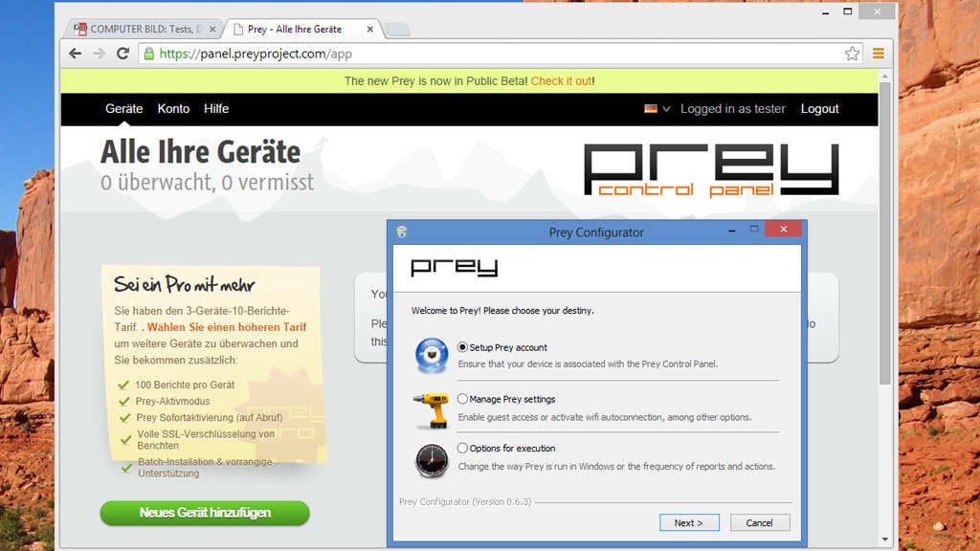The image size is (980, 551).
Task: Click the Sei ein Pro mit mehr heading
Action: pyautogui.click(x=185, y=285)
